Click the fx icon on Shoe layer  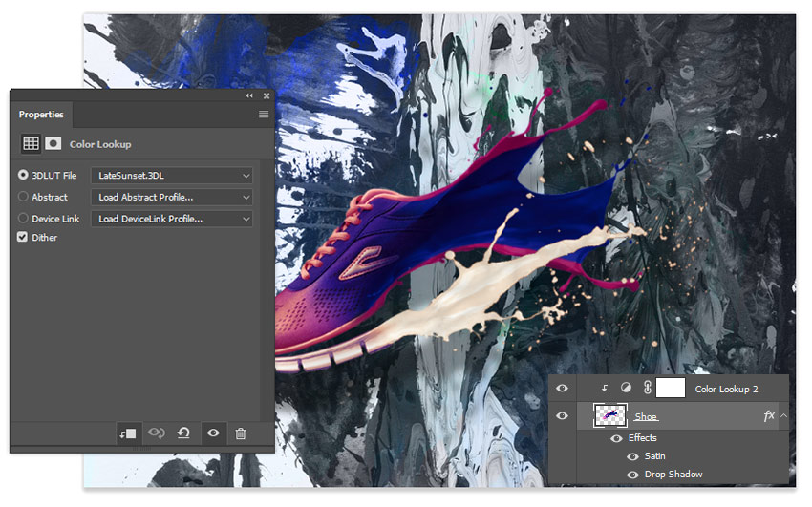769,415
